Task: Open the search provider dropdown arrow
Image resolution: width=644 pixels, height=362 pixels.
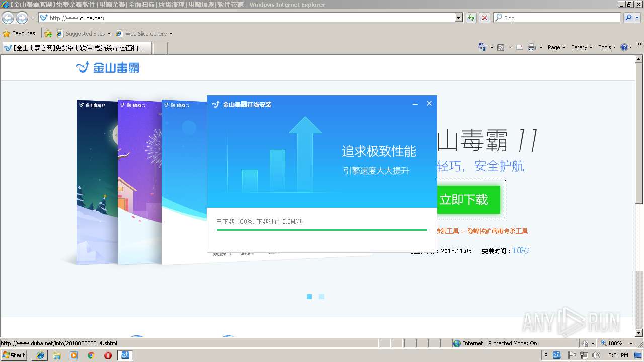Action: 638,18
